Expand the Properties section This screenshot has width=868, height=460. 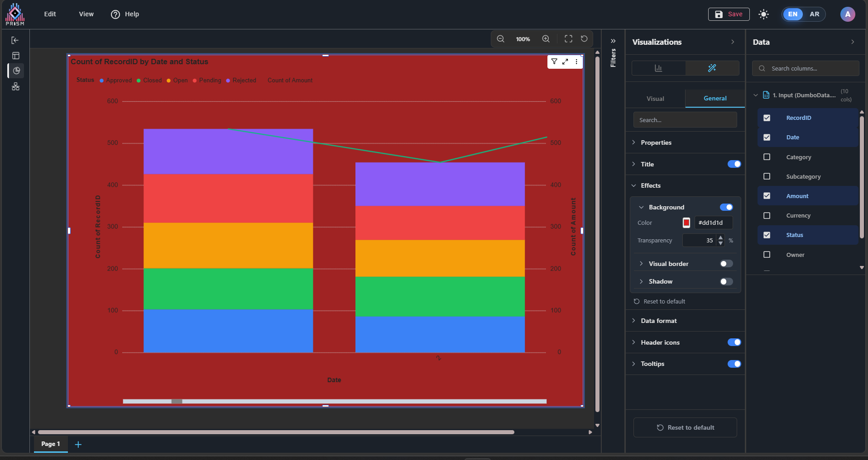pos(656,142)
